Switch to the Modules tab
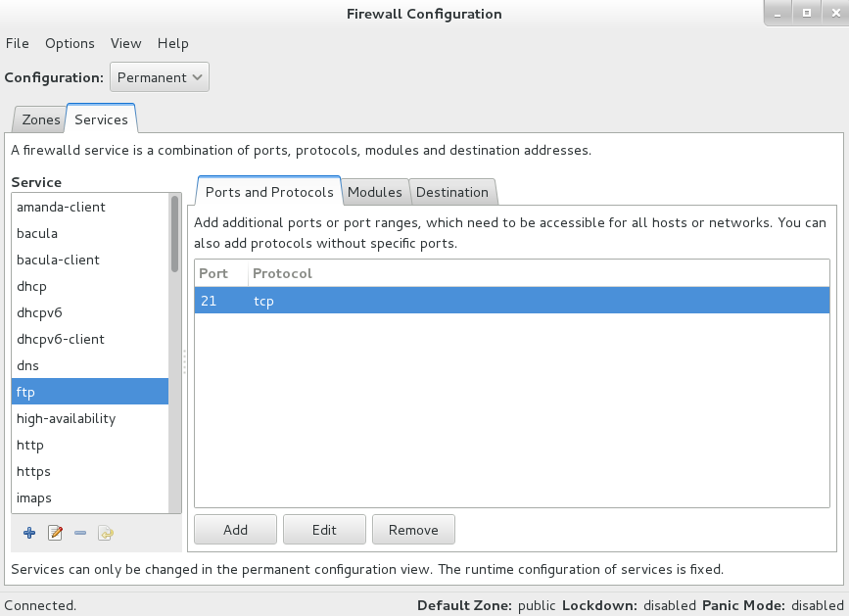The image size is (849, 616). (x=375, y=192)
